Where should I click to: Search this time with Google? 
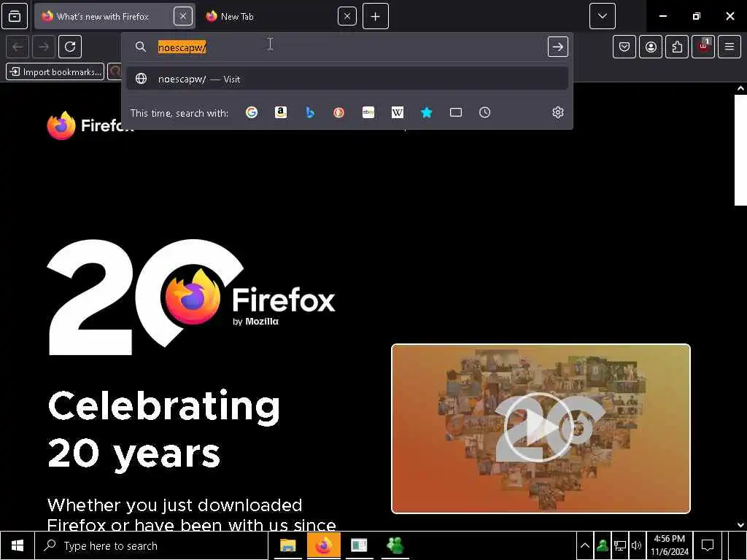(x=252, y=112)
